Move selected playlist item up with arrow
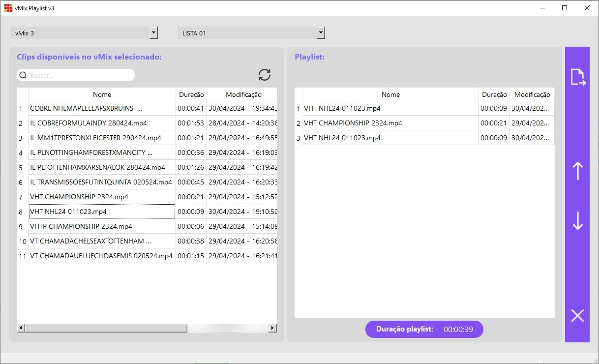Screen dimensions: 599x364 pyautogui.click(x=577, y=171)
